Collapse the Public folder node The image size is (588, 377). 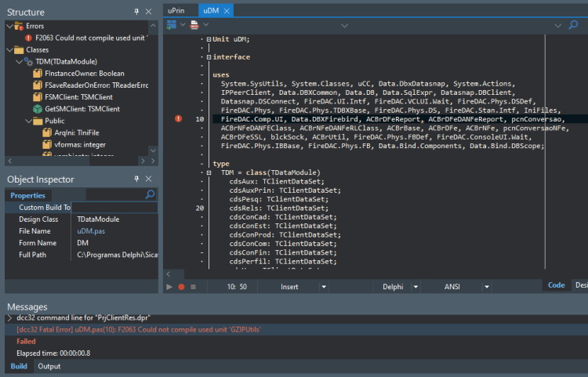(x=28, y=121)
